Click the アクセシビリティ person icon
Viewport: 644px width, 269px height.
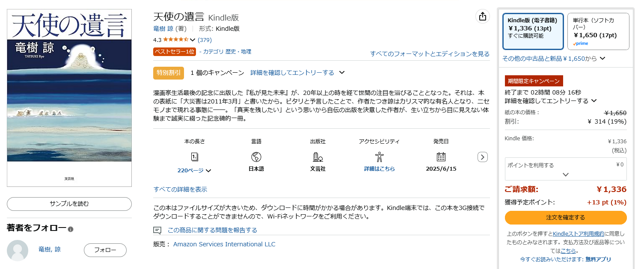pyautogui.click(x=380, y=157)
